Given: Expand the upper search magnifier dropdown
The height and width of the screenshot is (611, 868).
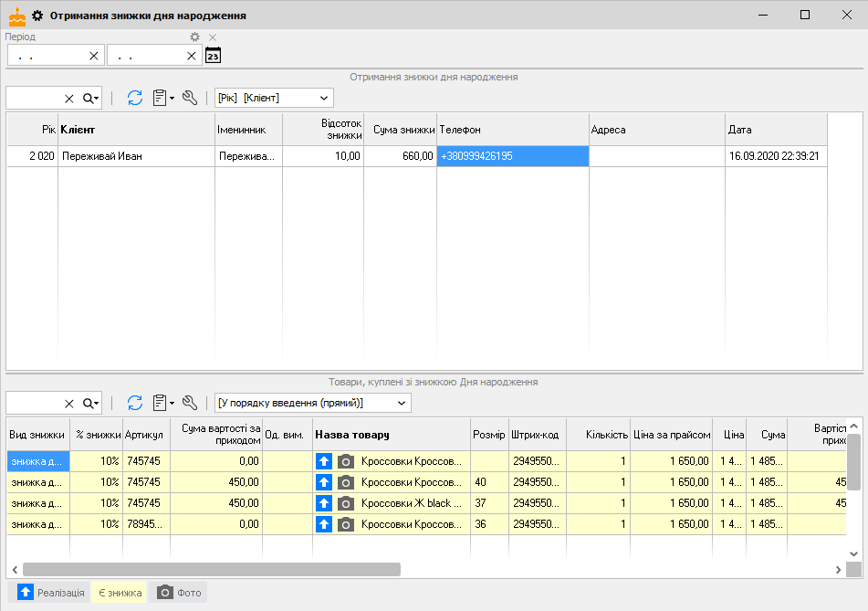Looking at the screenshot, I should tap(90, 98).
